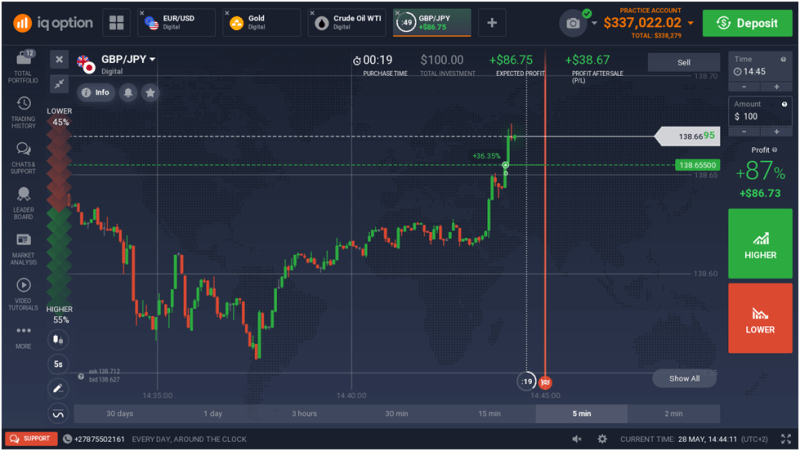Switch to the Gold tab
This screenshot has width=800, height=451.
(x=262, y=22)
